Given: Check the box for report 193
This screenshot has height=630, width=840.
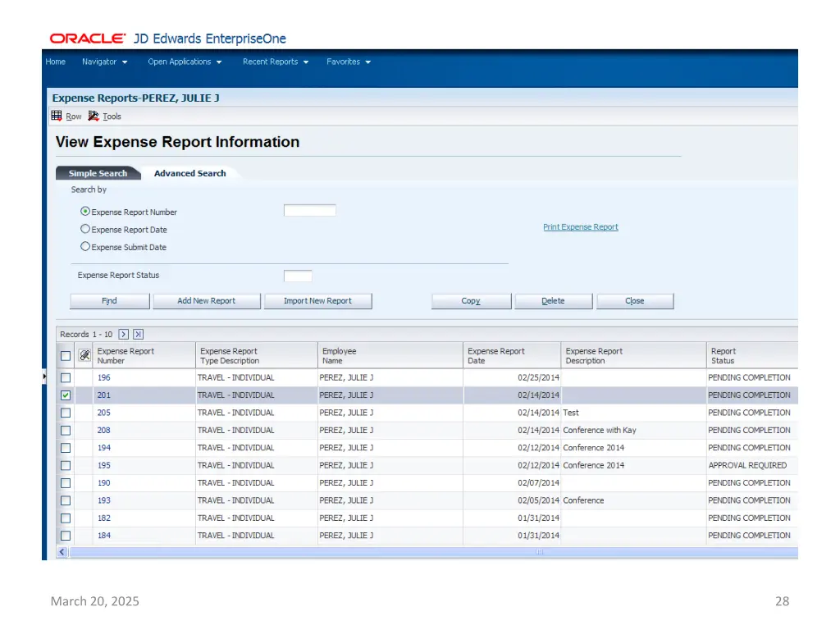Looking at the screenshot, I should click(x=66, y=501).
